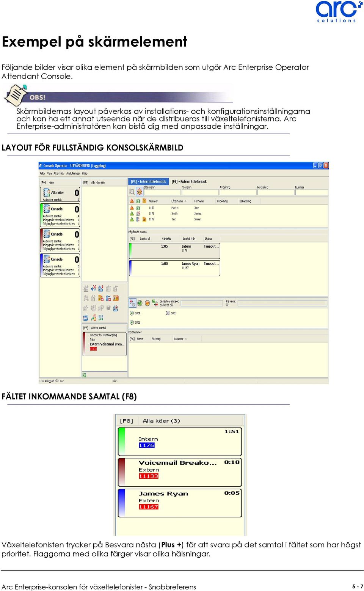Screen dimensions: 364x591
Task: Click the Befattning column header
Action: coord(249,201)
